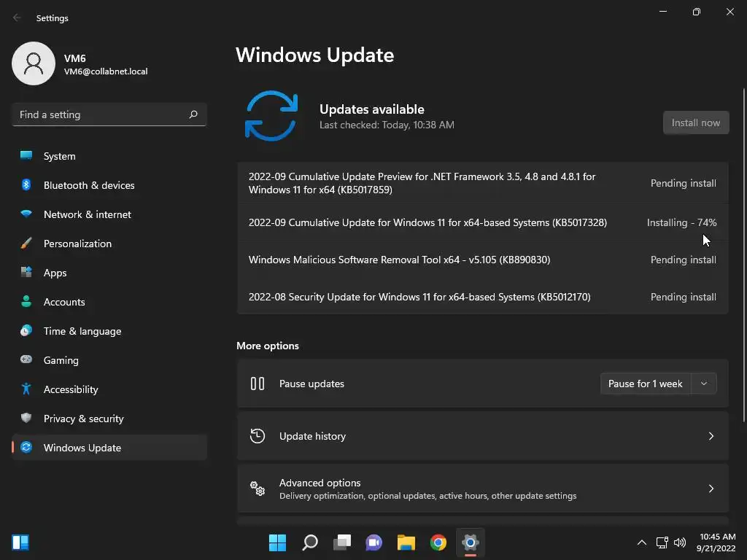
Task: Click the Windows Update sidebar label
Action: click(82, 448)
